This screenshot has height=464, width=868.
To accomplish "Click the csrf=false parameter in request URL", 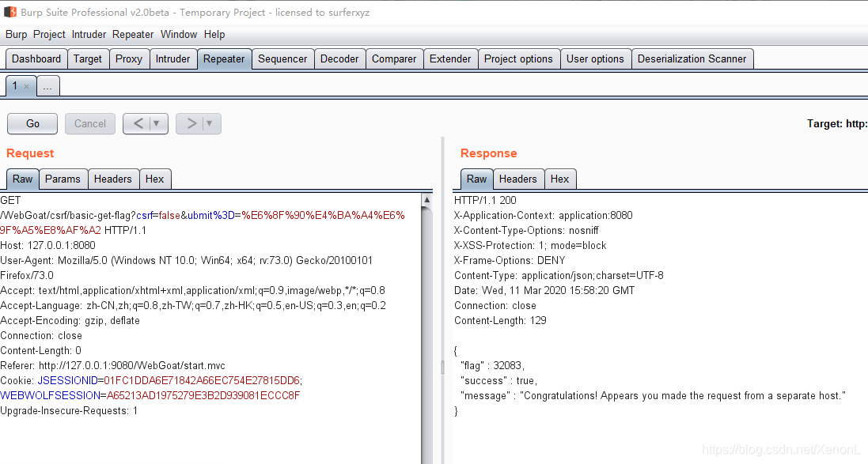I will tap(158, 215).
